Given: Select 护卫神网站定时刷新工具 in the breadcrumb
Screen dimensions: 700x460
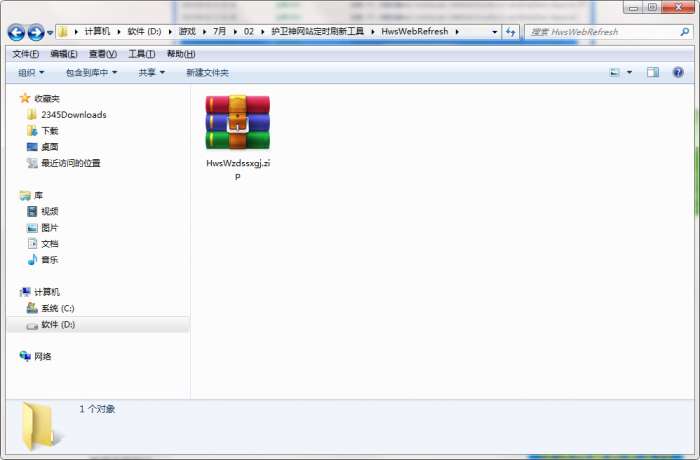Looking at the screenshot, I should (317, 31).
